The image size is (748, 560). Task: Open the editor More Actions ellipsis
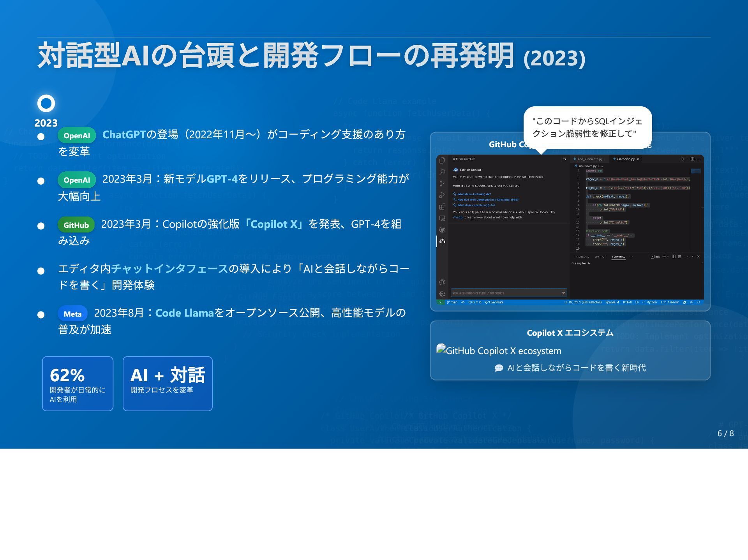(x=699, y=159)
